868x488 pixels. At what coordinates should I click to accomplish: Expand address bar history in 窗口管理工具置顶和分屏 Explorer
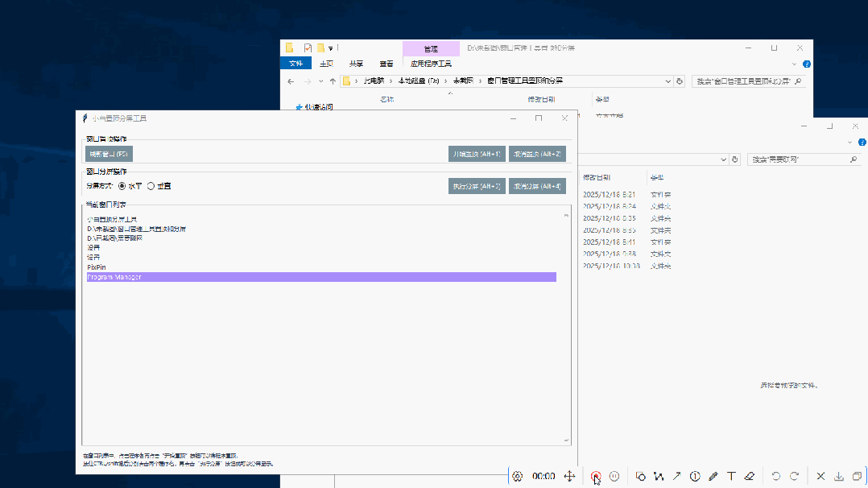coord(668,81)
